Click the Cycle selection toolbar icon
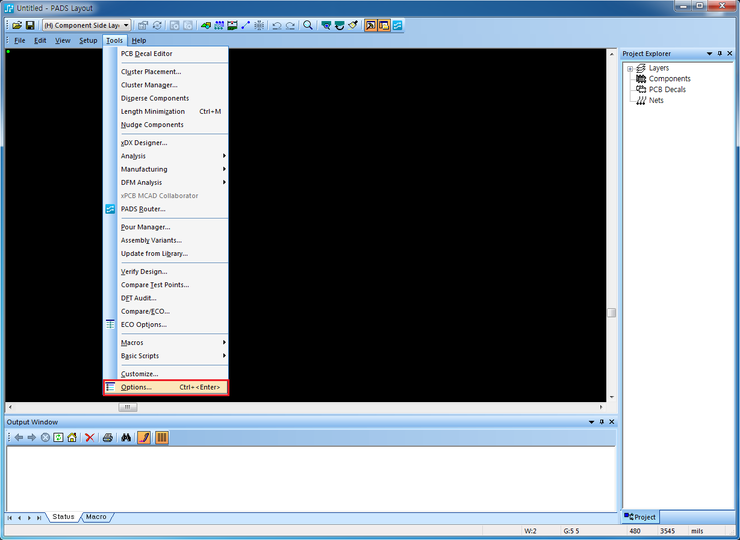Screen dimensions: 740x540 coord(157,25)
